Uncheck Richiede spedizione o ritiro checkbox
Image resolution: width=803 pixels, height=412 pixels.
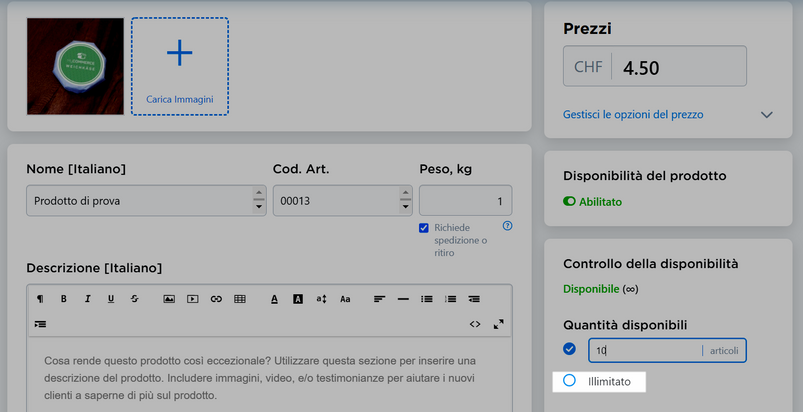click(424, 228)
